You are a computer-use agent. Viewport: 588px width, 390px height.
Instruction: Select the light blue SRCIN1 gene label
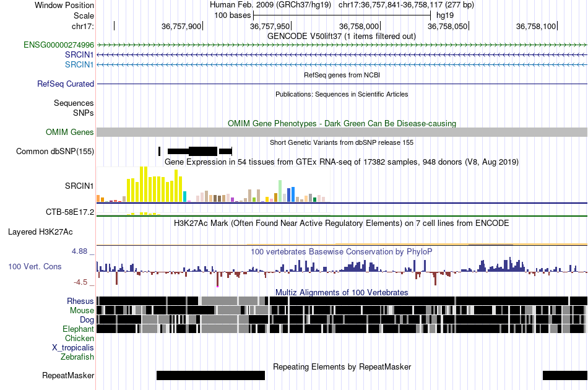coord(79,64)
